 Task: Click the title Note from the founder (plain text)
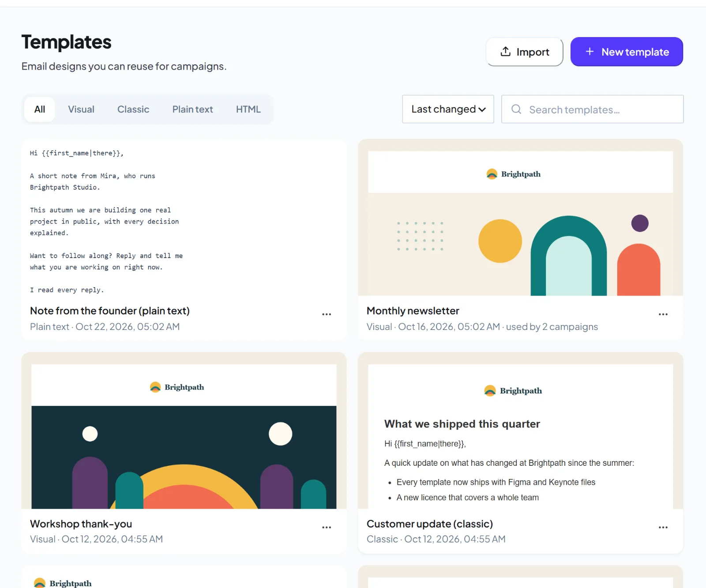pyautogui.click(x=110, y=311)
